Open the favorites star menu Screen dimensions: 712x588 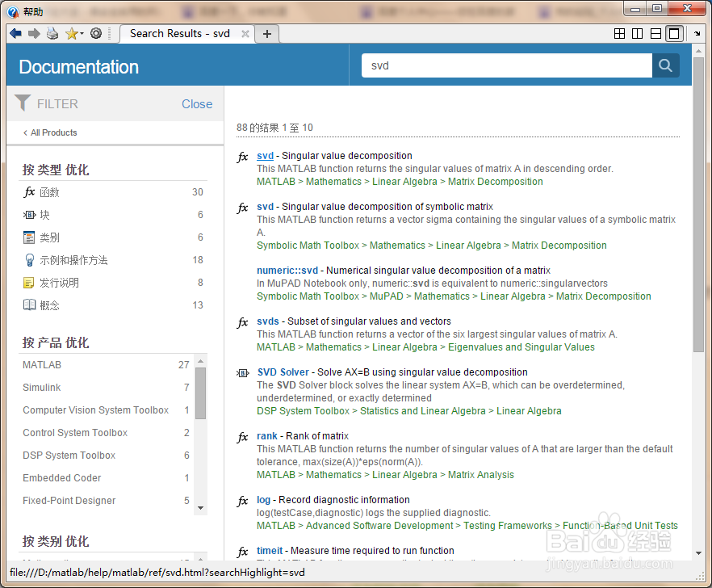(74, 33)
